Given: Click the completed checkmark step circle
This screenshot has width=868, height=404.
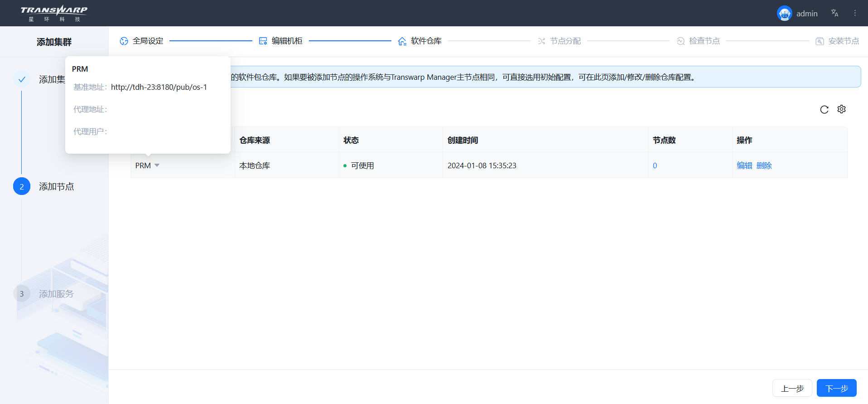Looking at the screenshot, I should (x=22, y=79).
